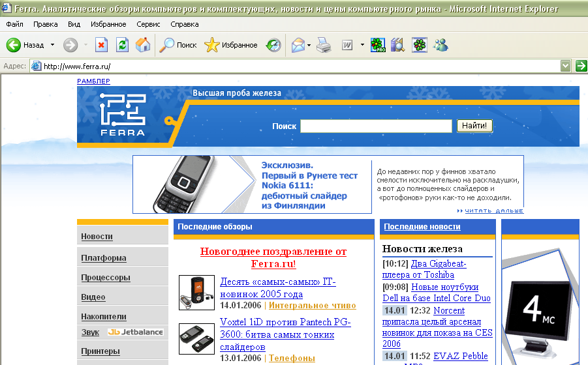Open the РАМБЛЕР link
588x365 pixels.
(x=93, y=81)
